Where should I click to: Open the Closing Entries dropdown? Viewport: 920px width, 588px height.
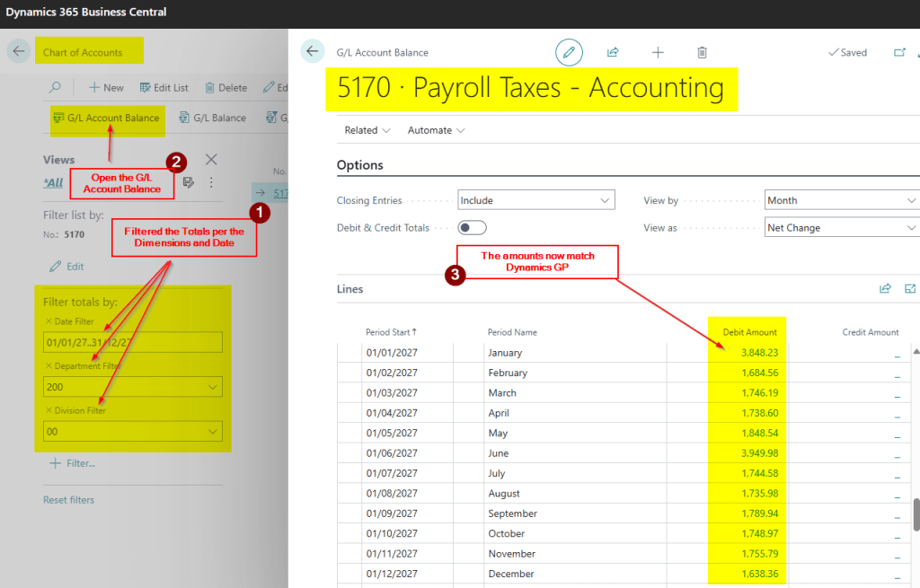pyautogui.click(x=535, y=200)
